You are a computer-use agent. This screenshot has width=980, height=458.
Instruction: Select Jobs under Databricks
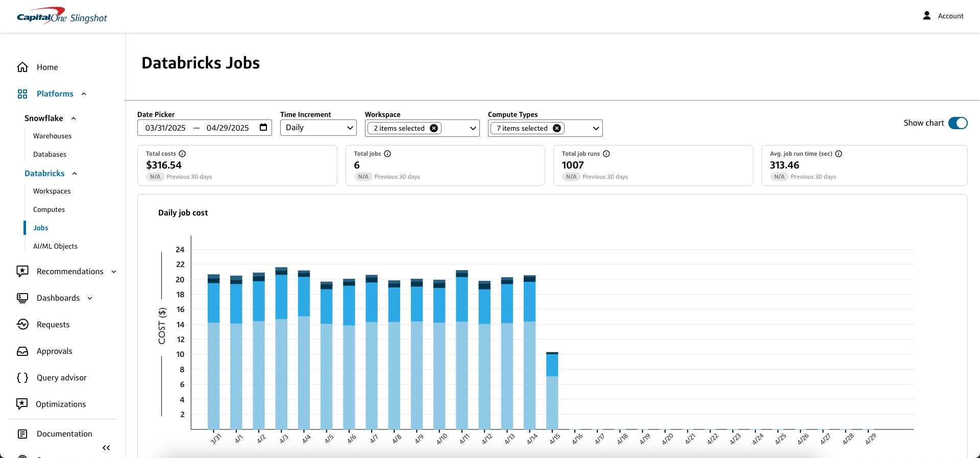click(x=41, y=228)
